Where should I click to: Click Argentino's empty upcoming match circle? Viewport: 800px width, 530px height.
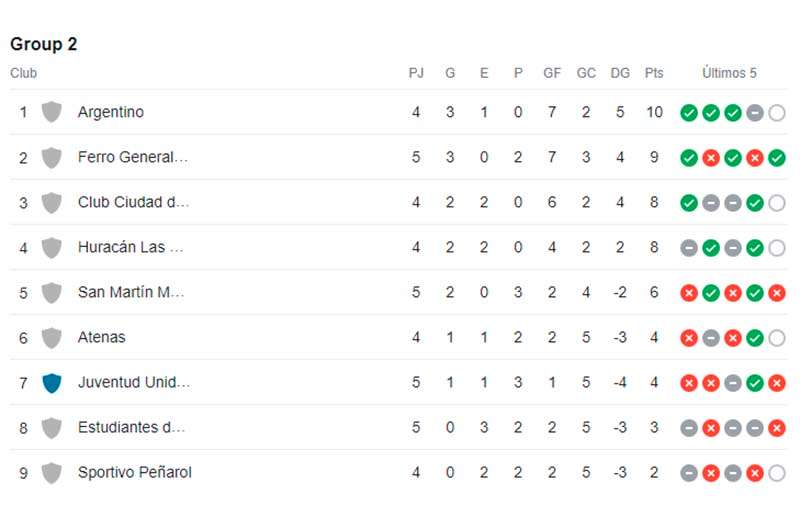pyautogui.click(x=777, y=113)
